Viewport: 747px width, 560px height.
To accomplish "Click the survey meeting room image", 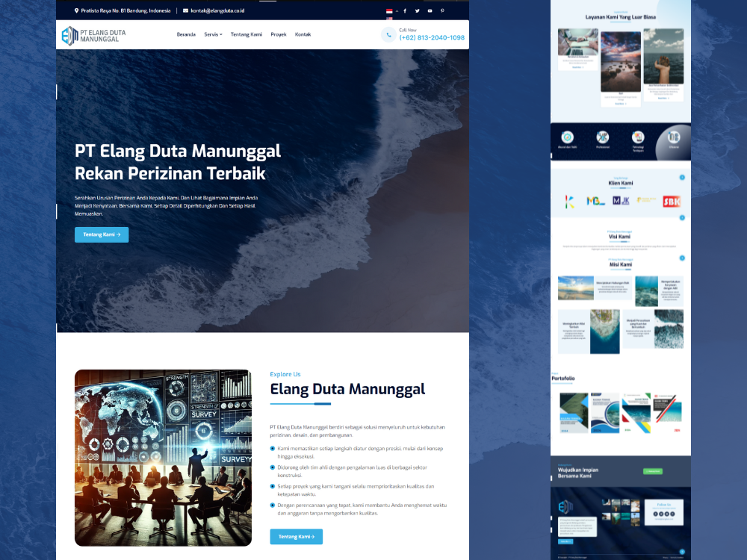I will [163, 458].
